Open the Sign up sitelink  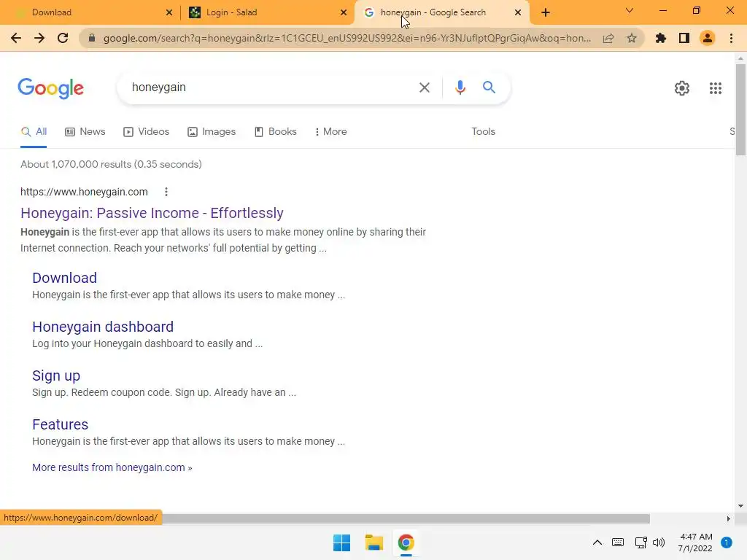[x=56, y=376]
